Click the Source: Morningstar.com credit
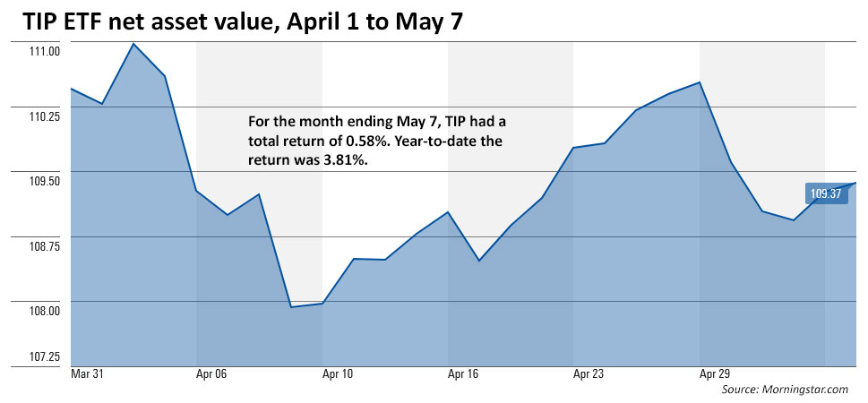 (x=786, y=390)
